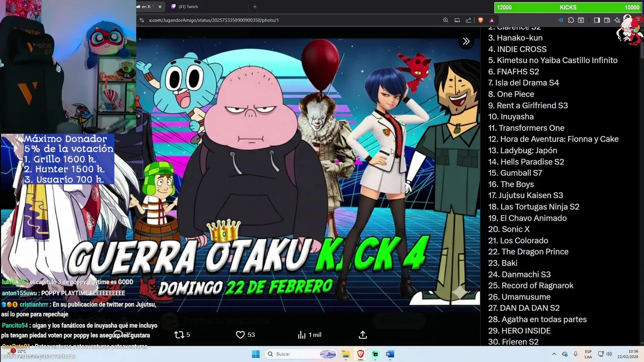This screenshot has width=644, height=362.
Task: Show hidden tray icons chevron
Action: (x=554, y=354)
